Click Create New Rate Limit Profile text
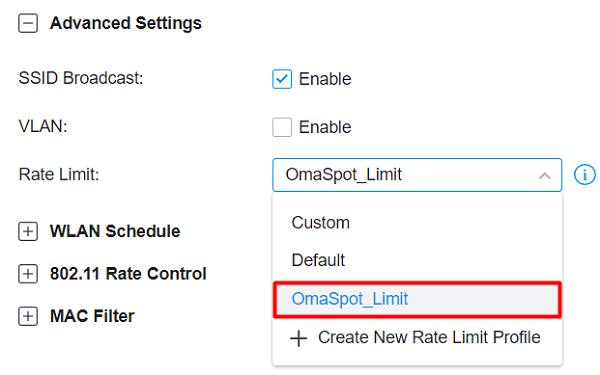The width and height of the screenshot is (600, 375). coord(429,338)
